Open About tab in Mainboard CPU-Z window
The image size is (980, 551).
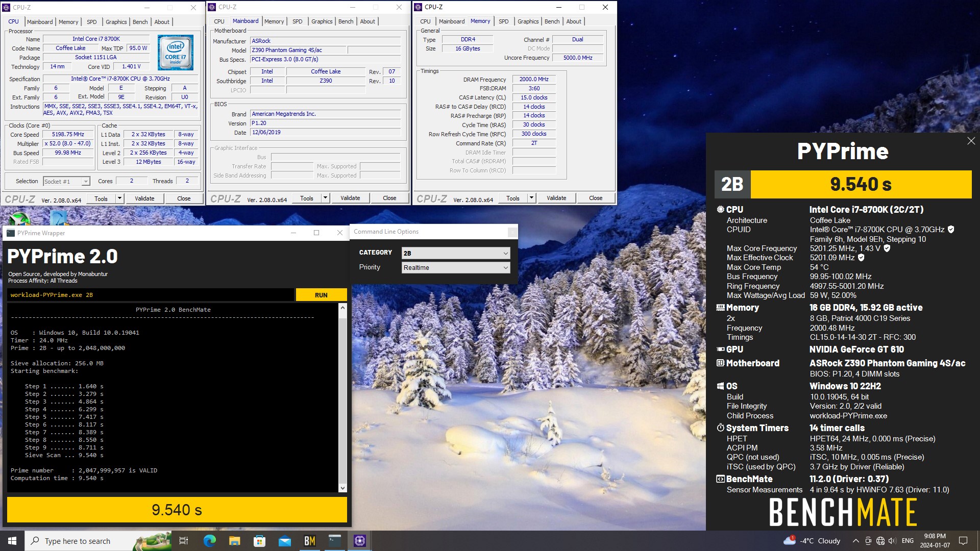click(x=367, y=21)
